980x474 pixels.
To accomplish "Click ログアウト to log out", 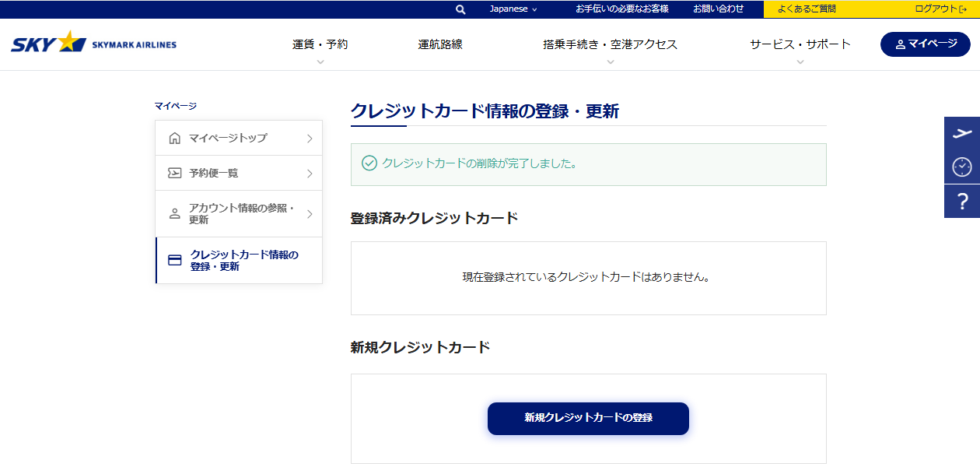I will [940, 9].
